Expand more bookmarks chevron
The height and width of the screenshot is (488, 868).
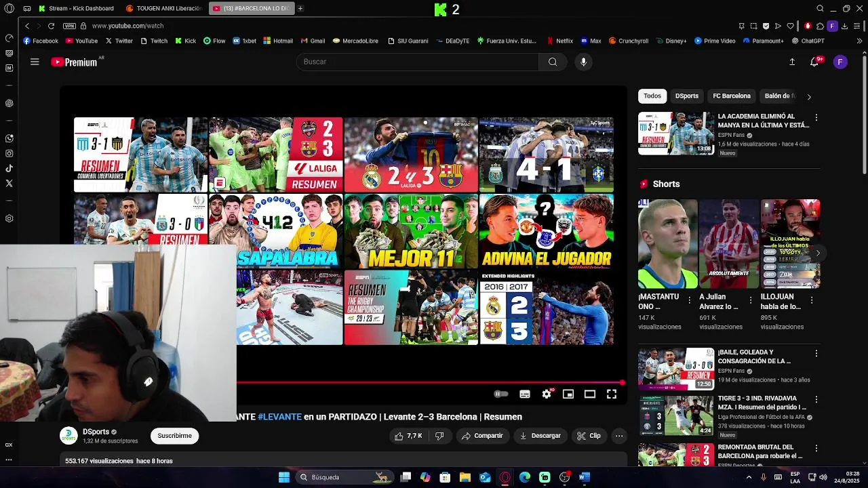point(861,41)
